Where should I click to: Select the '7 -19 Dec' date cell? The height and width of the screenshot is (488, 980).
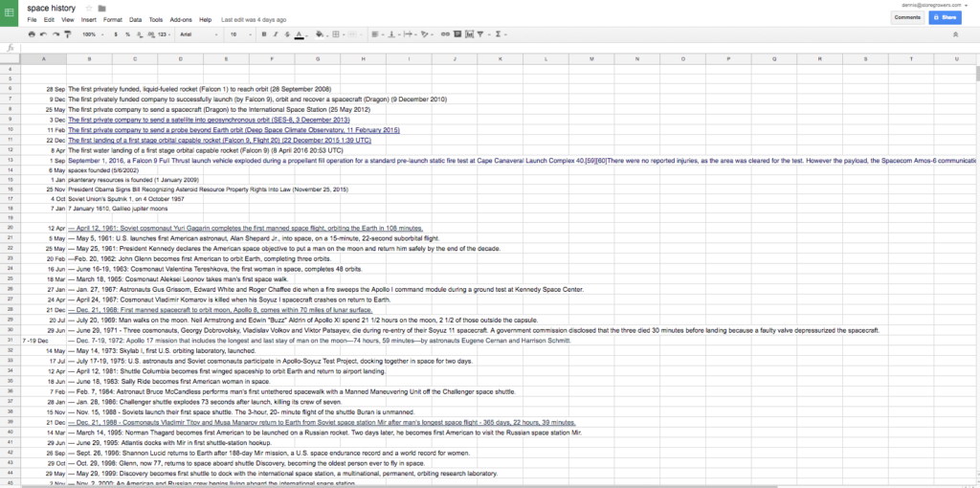tap(44, 341)
